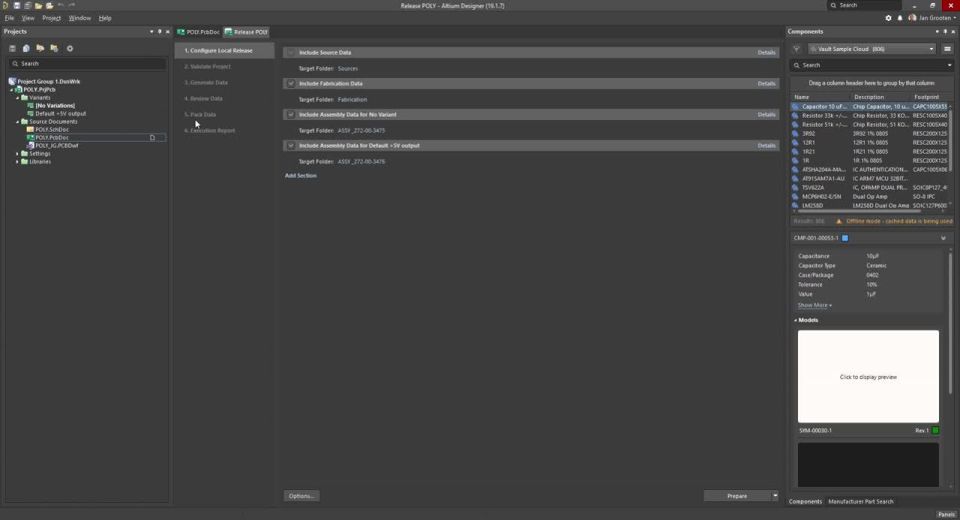The width and height of the screenshot is (960, 520).
Task: Open the Components panel hamburger menu
Action: pyautogui.click(x=947, y=49)
